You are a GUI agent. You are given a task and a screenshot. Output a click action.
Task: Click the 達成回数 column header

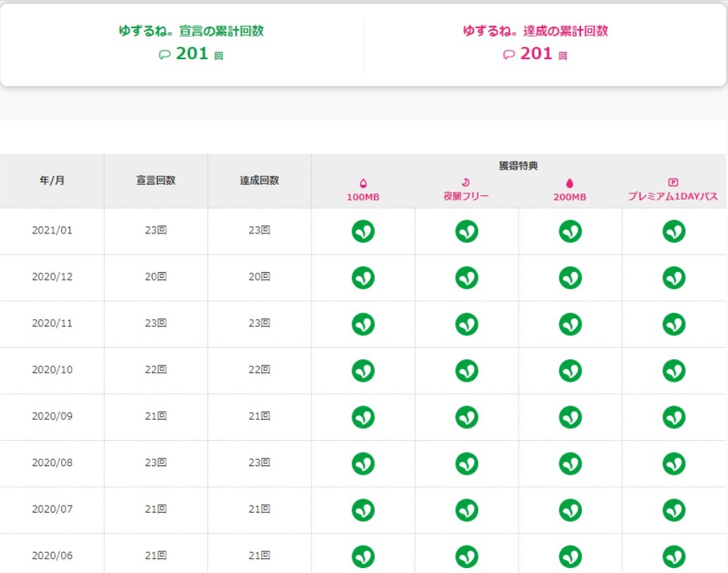coord(260,181)
